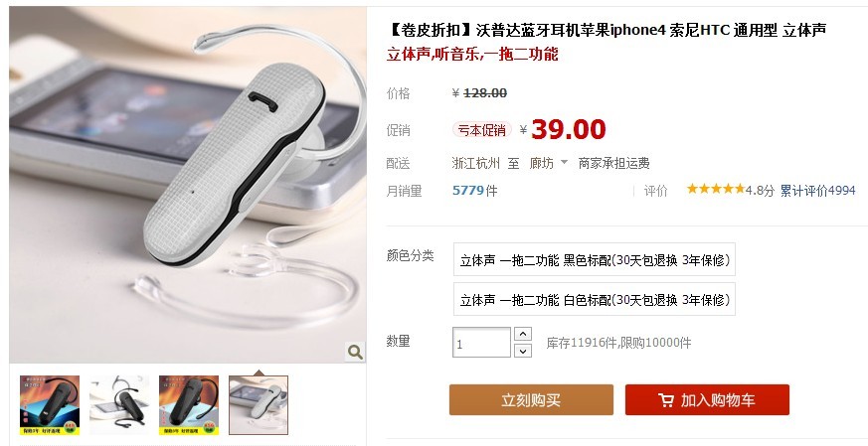
Task: Click the 5779 monthly sales number
Action: pos(467,191)
